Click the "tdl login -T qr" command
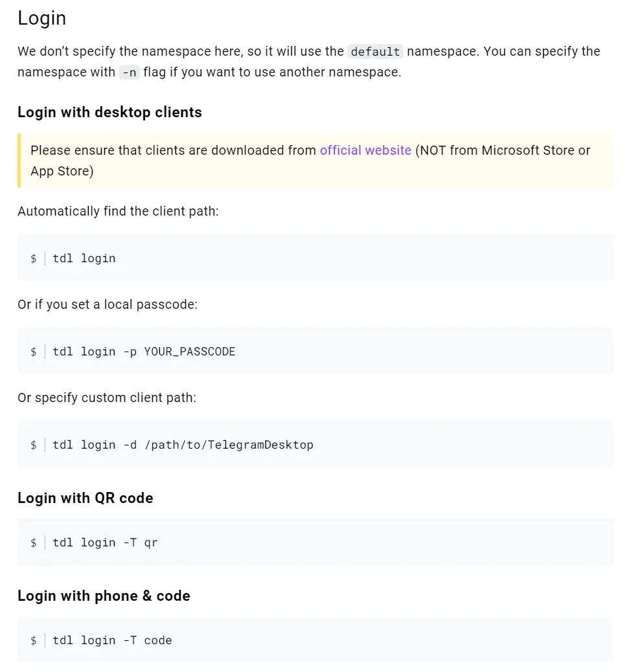 (x=105, y=543)
